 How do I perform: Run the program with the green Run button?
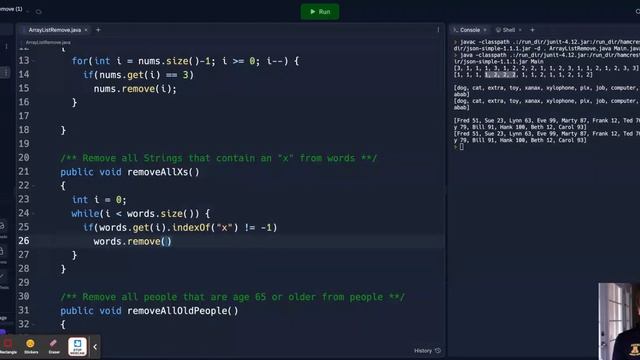point(320,11)
